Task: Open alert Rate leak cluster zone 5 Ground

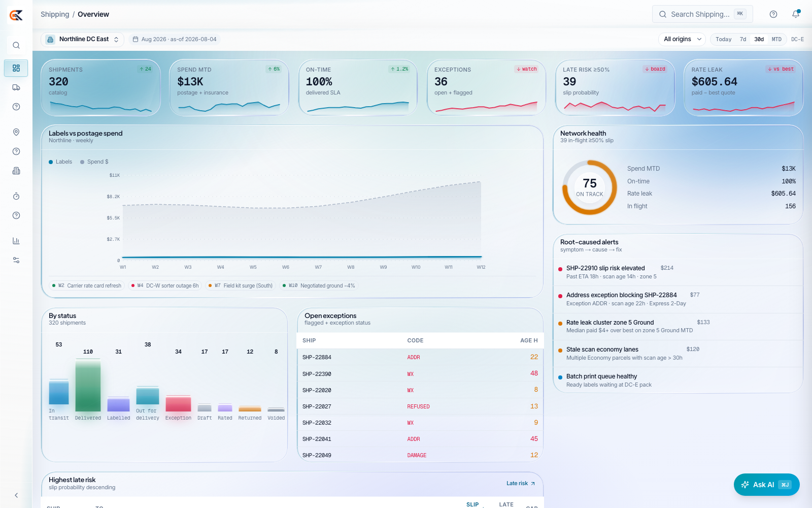Action: pyautogui.click(x=678, y=326)
